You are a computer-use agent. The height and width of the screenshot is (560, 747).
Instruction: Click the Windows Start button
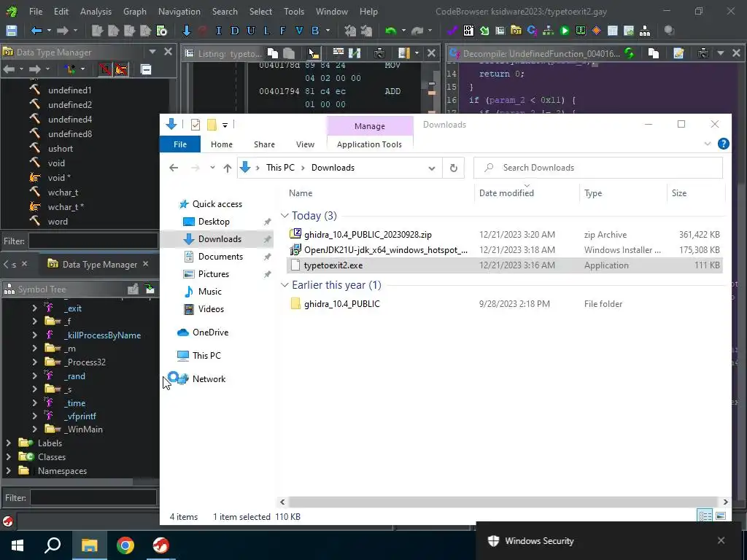tap(18, 545)
